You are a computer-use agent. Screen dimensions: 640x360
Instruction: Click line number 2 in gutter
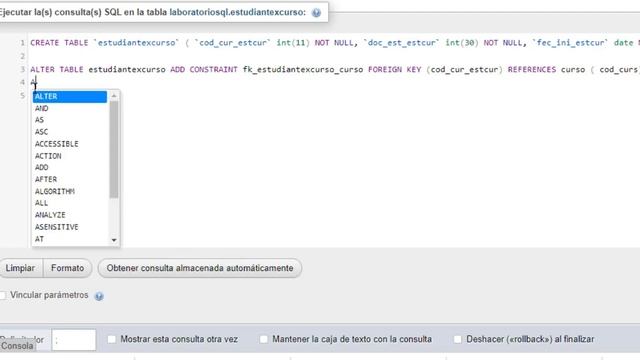(22, 56)
